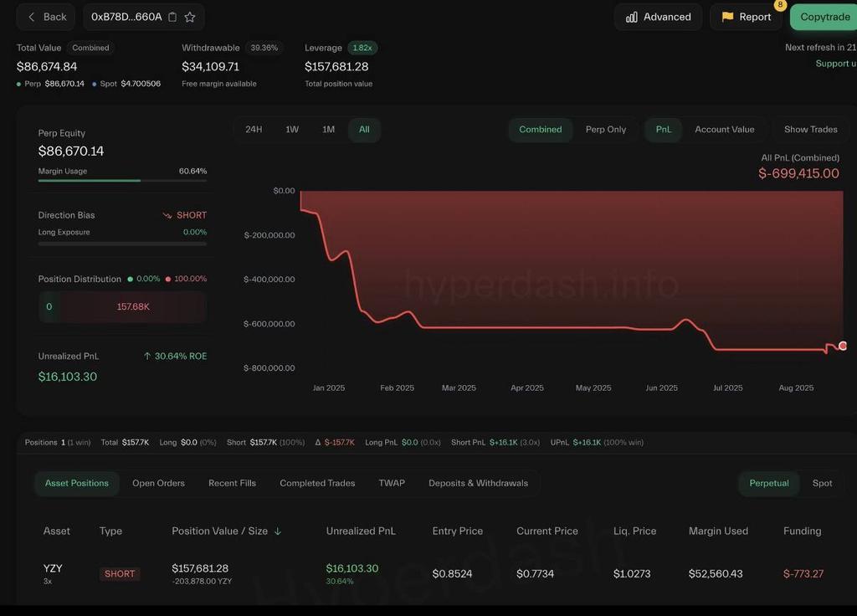
Task: Show the Account Value chart
Action: 724,130
